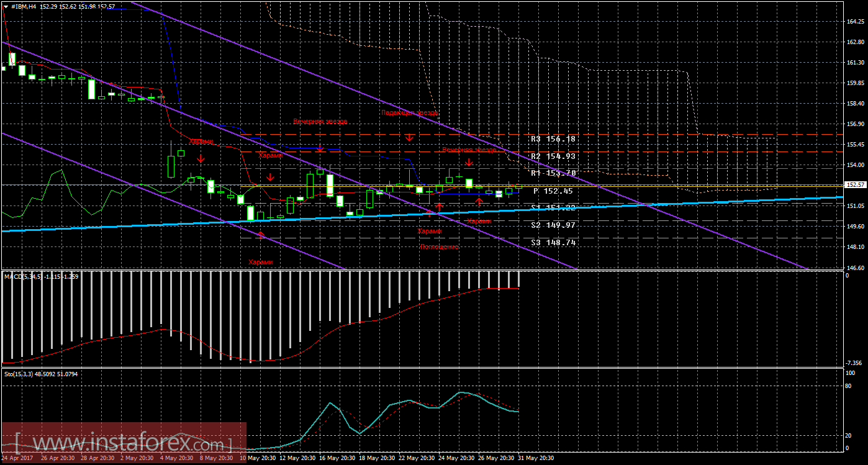Select the -7.356 MACD scale value
Viewport: 868px width, 465px height.
(854, 363)
